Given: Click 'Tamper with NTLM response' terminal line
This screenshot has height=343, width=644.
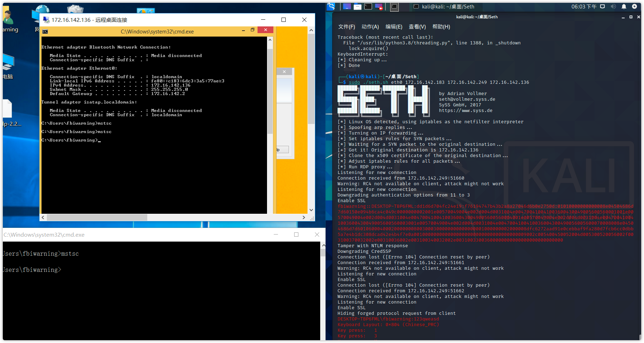Looking at the screenshot, I should pos(373,246).
